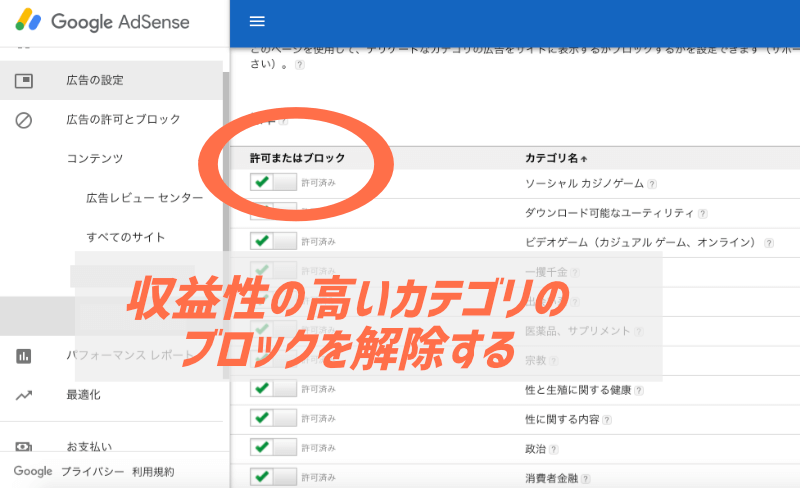Click the block icon beside 広告の許可とブロック
Screen dimensions: 800x488
click(23, 120)
